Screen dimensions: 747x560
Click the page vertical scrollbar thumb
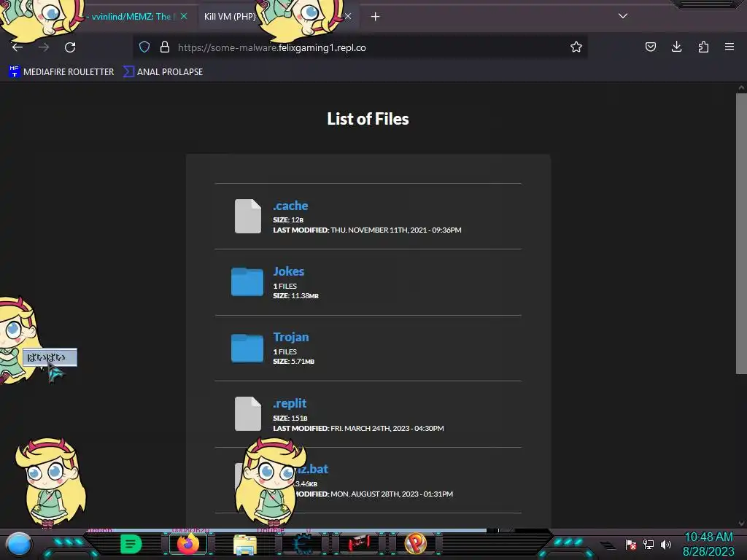[x=741, y=233]
